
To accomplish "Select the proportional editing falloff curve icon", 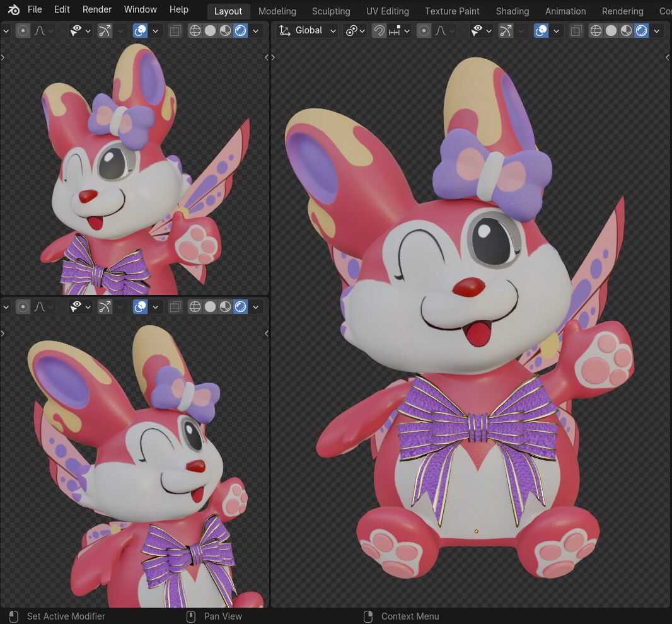I will 441,30.
